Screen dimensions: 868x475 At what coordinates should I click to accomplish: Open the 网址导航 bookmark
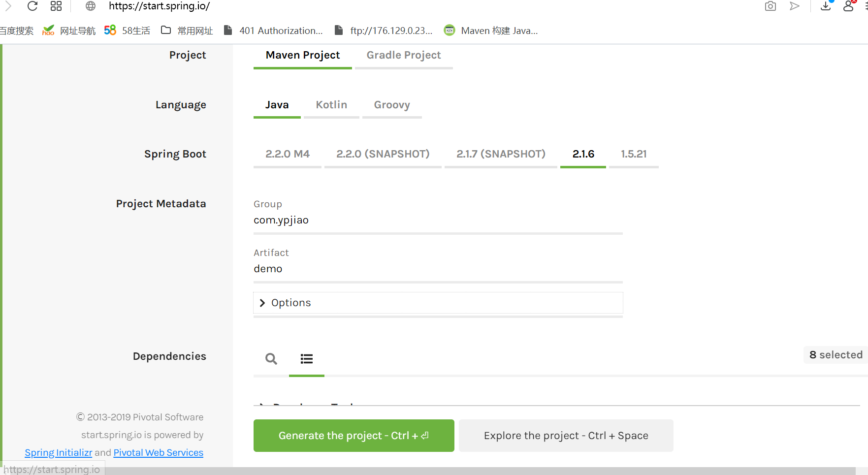(69, 31)
